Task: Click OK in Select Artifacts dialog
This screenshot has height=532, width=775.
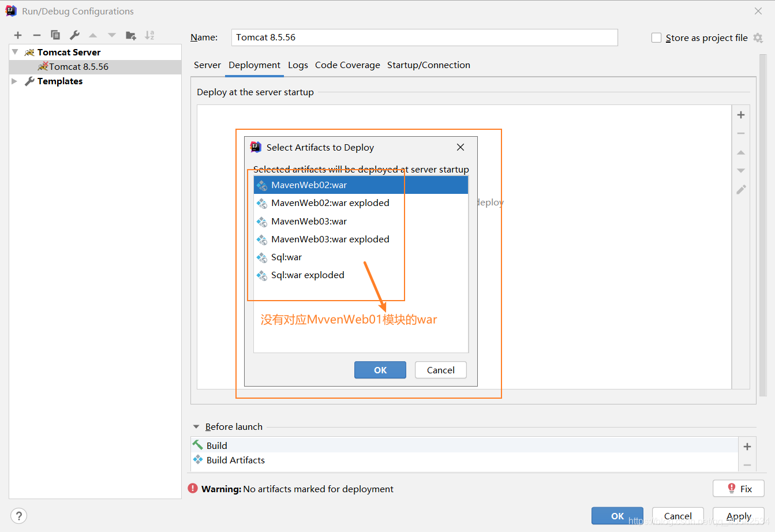Action: click(x=380, y=370)
